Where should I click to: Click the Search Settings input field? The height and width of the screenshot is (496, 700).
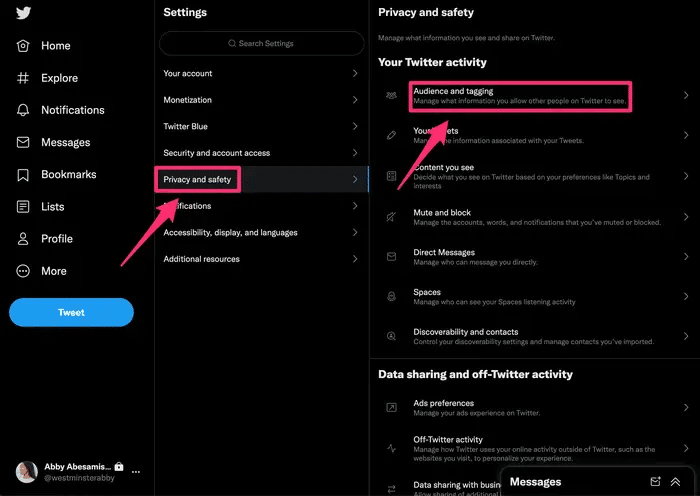pos(262,43)
